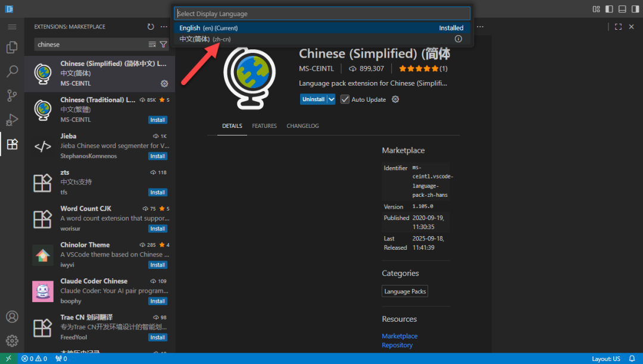This screenshot has width=643, height=364.
Task: Select Chinese (Traditional) extension in list
Action: point(99,109)
